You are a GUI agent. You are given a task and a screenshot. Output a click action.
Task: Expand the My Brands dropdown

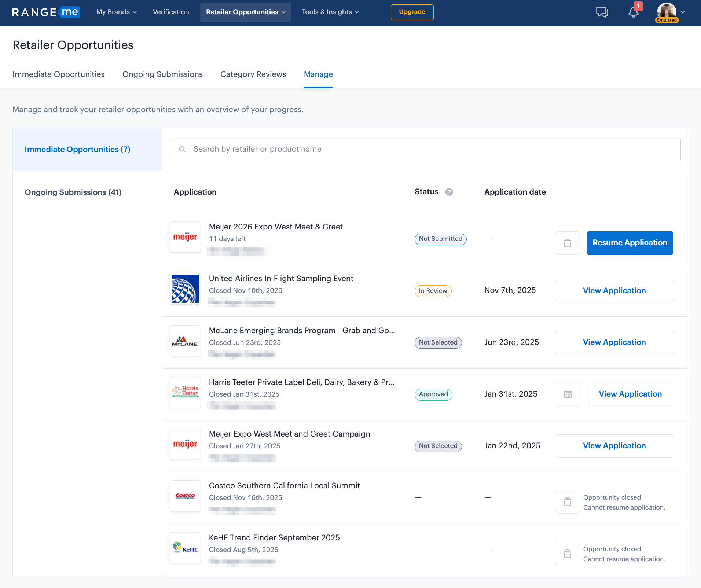pyautogui.click(x=116, y=12)
